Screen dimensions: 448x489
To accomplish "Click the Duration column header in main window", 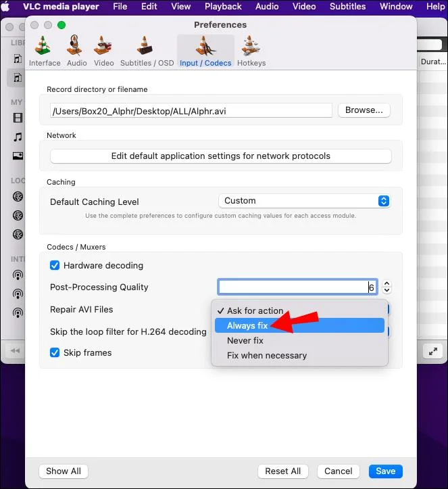I will (433, 62).
